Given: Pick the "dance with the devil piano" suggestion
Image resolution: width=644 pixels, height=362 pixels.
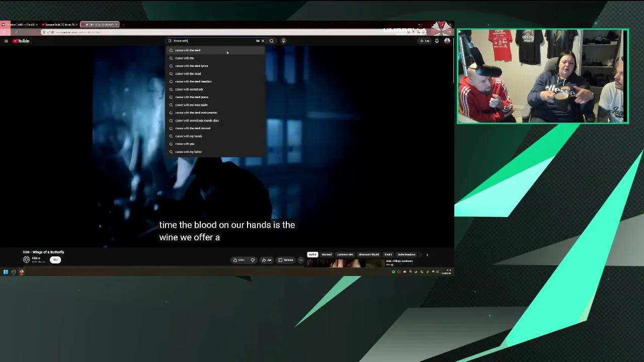Looking at the screenshot, I should (x=216, y=97).
